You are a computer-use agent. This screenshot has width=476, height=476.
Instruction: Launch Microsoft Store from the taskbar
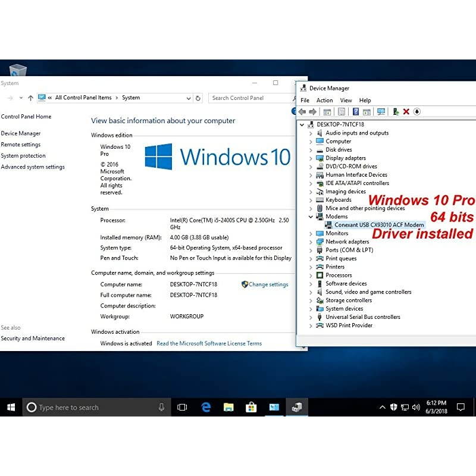tap(251, 407)
